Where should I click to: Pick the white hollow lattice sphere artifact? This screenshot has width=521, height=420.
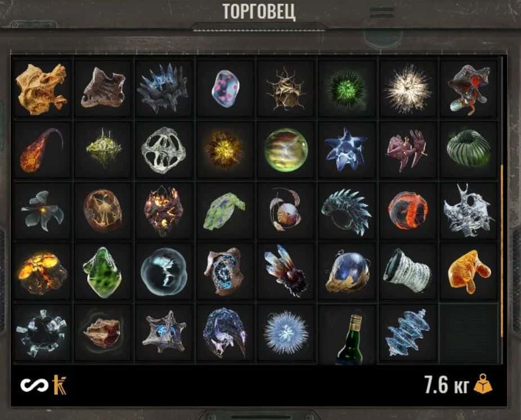(164, 150)
